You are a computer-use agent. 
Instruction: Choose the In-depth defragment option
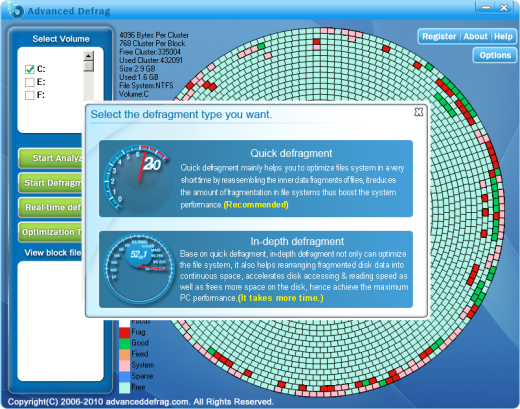(256, 269)
